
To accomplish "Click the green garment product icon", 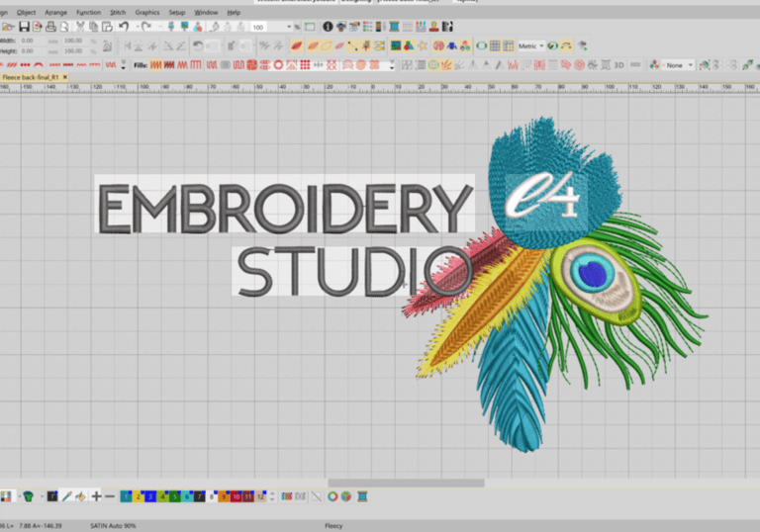I will click(28, 496).
